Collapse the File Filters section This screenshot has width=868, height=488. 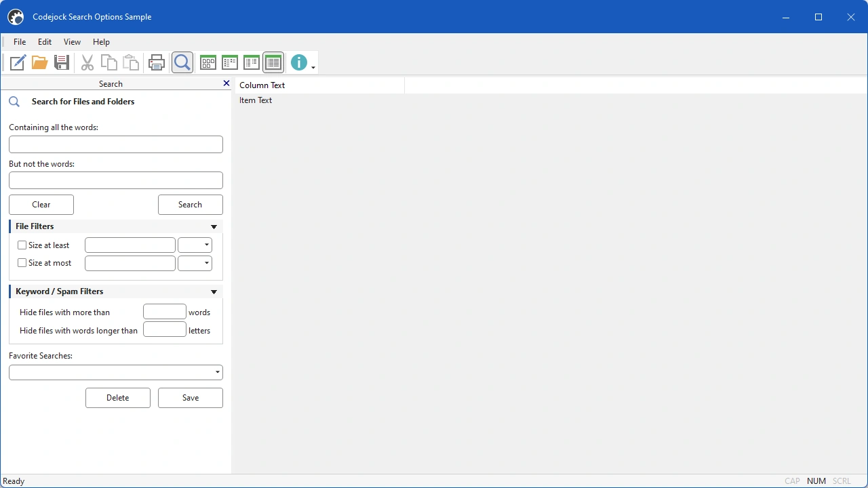(x=214, y=227)
